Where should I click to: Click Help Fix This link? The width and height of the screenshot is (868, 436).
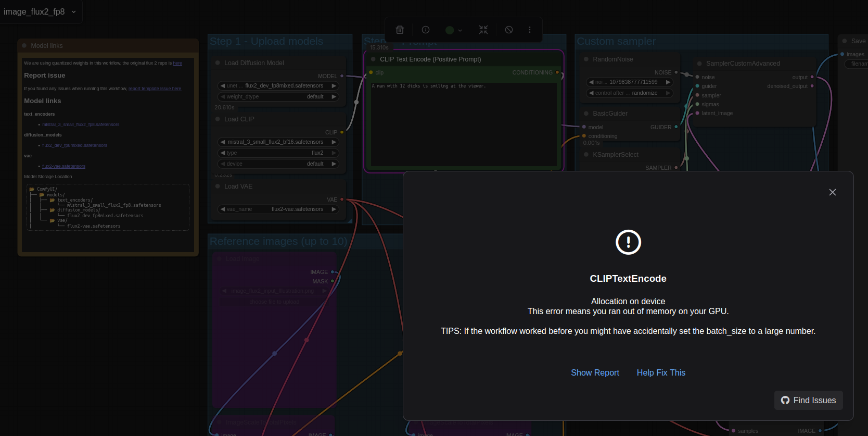661,372
